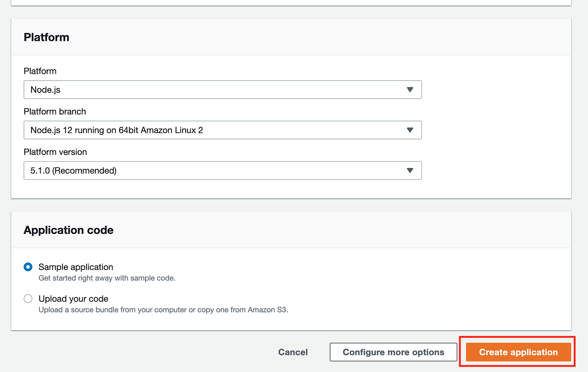Click the Platform version dropdown arrow icon
The image size is (588, 372).
(x=410, y=170)
